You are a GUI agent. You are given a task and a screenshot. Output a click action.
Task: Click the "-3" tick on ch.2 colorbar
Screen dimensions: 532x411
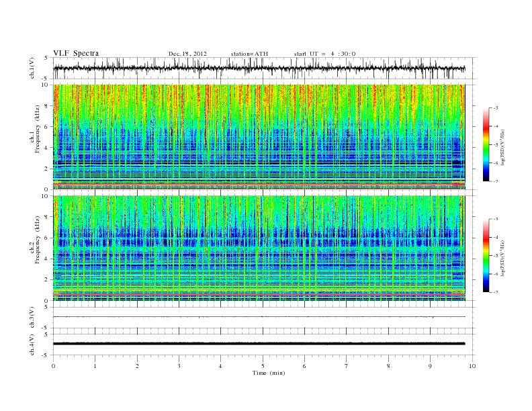(x=496, y=219)
